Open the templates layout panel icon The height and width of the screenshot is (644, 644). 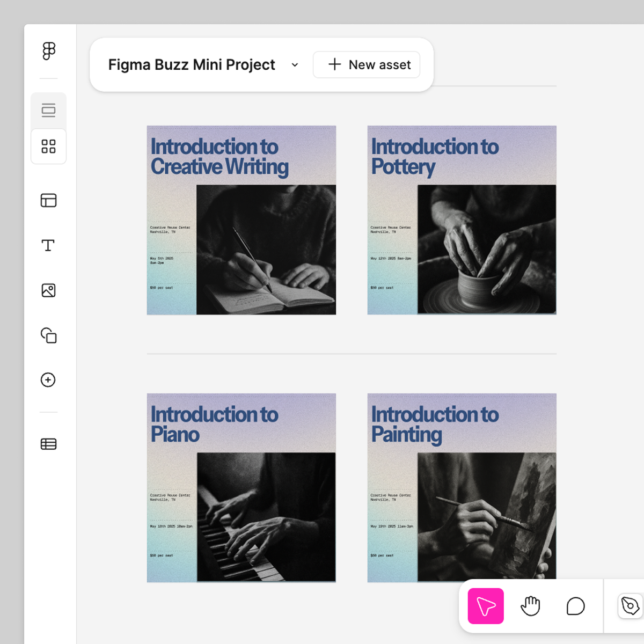coord(48,200)
